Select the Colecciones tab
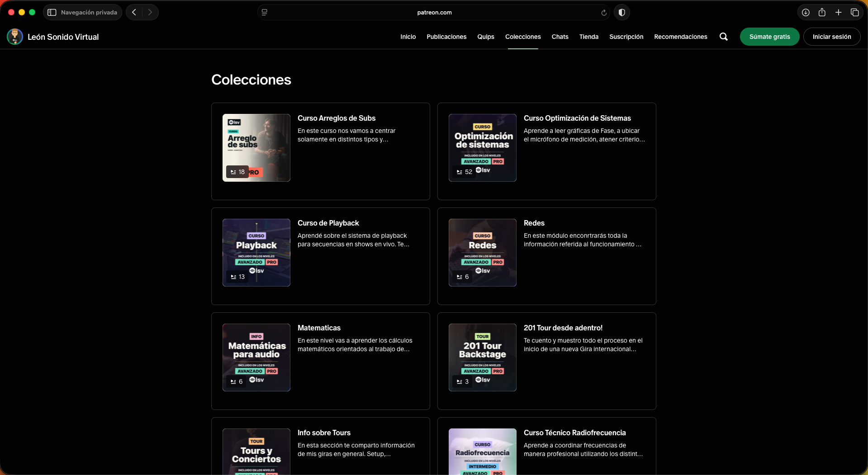The width and height of the screenshot is (868, 475). pyautogui.click(x=523, y=37)
